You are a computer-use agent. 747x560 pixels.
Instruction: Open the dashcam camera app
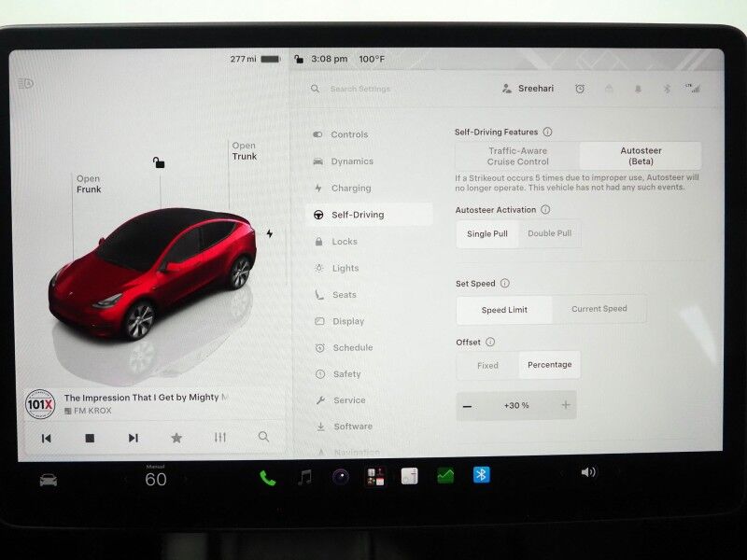point(341,477)
